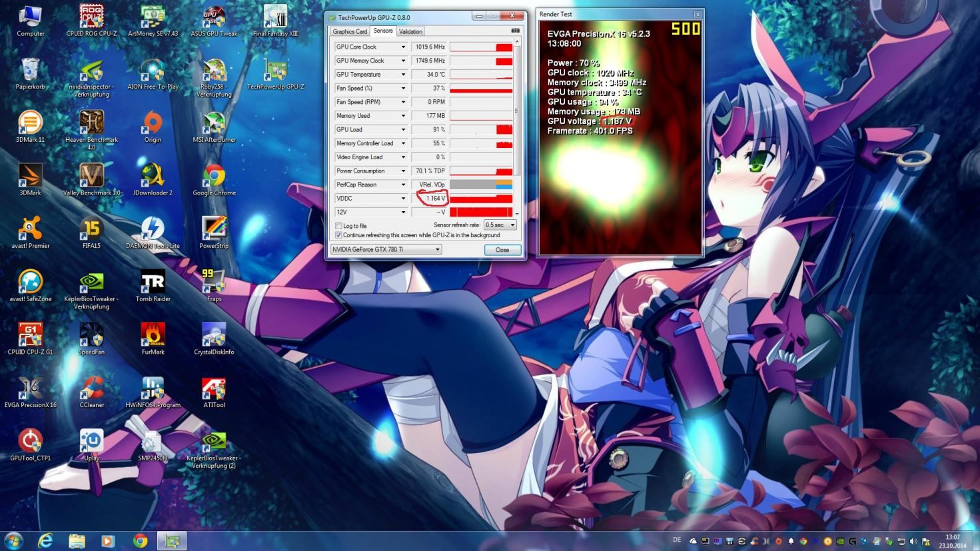Launch Origin desktop icon

pyautogui.click(x=153, y=127)
